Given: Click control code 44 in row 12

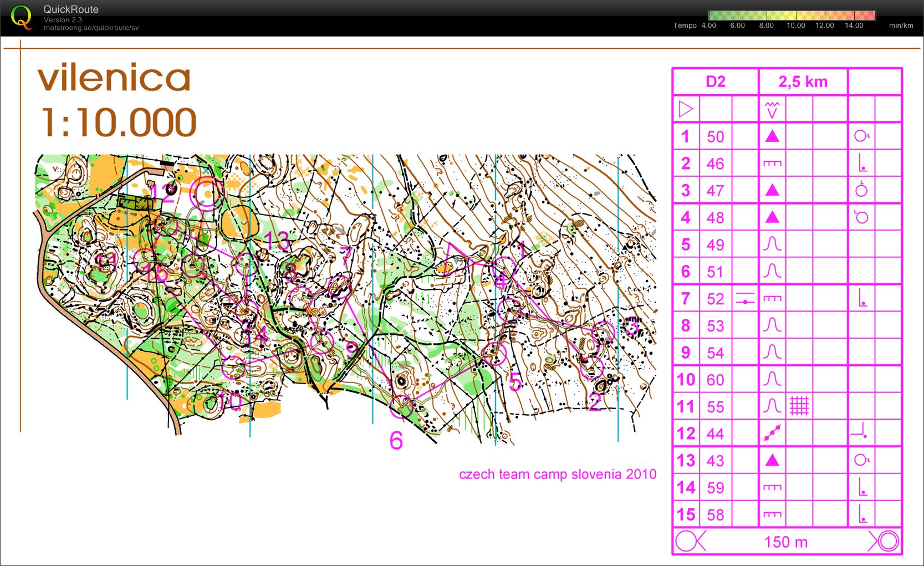Looking at the screenshot, I should coord(716,434).
